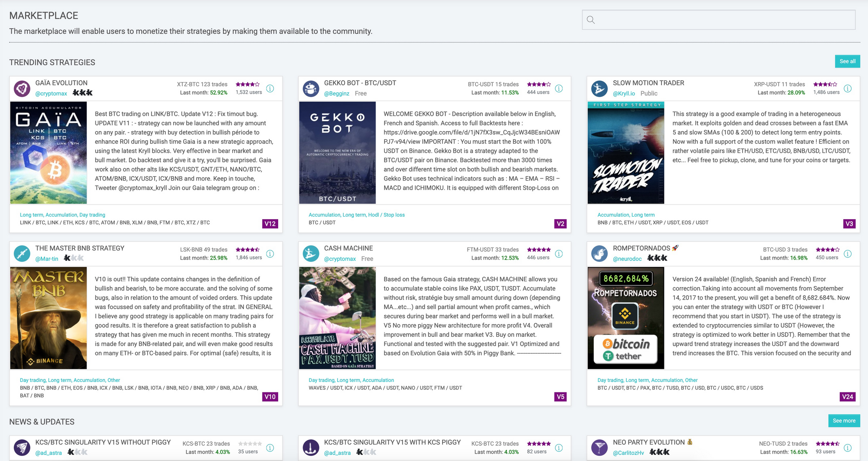
Task: Click Rompetornados author avatar icon
Action: tap(599, 254)
